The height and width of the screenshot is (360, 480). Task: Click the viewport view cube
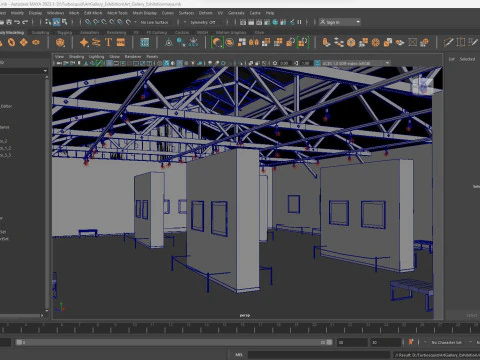pyautogui.click(x=422, y=86)
